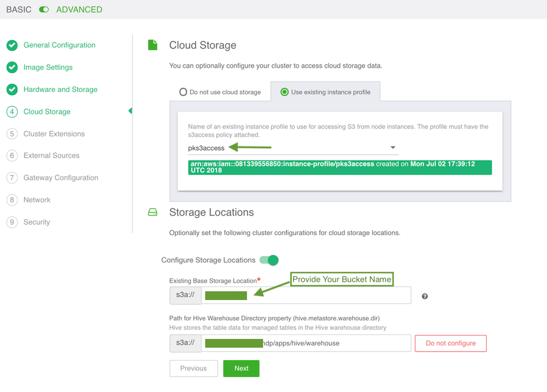Disable the Configure Storage Locations toggle
Image resolution: width=547 pixels, height=392 pixels.
(269, 260)
